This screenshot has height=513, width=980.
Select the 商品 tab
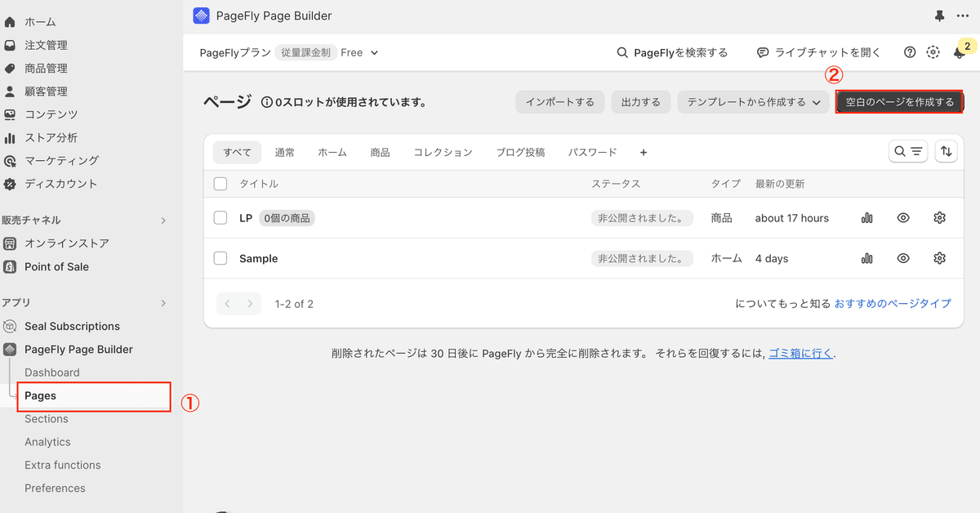pyautogui.click(x=380, y=152)
